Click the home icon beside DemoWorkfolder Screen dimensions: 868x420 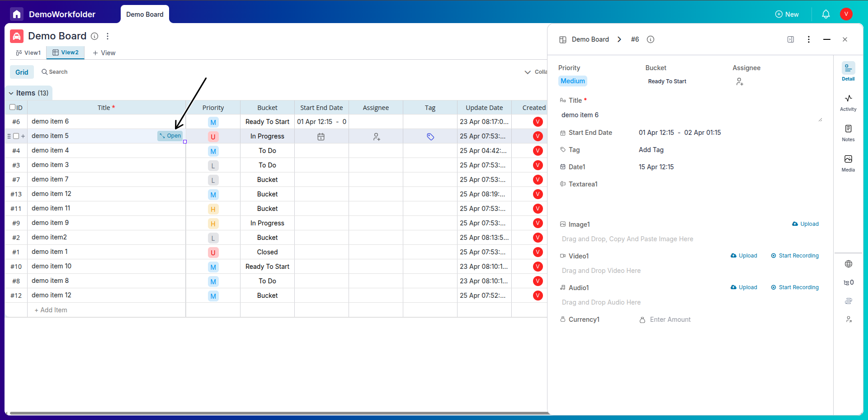click(x=17, y=14)
